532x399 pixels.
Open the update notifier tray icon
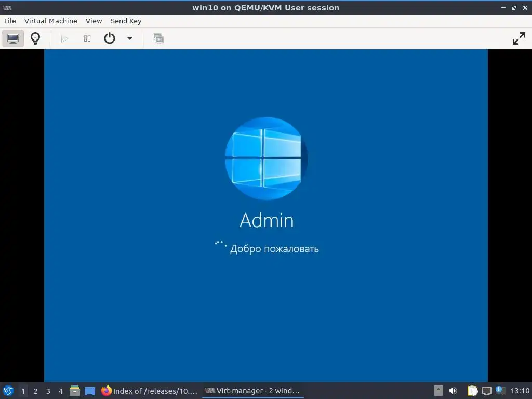(x=500, y=390)
